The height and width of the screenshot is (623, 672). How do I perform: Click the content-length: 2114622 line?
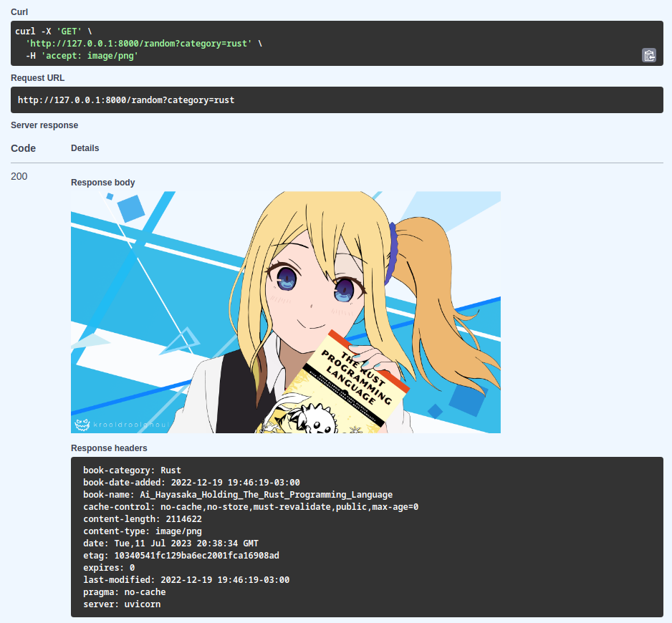pos(143,519)
